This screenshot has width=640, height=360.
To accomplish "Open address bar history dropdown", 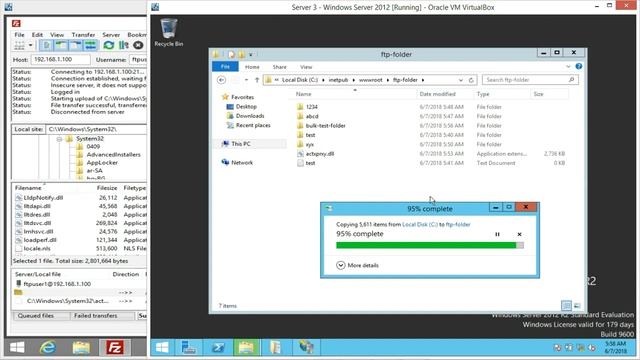I will [461, 80].
